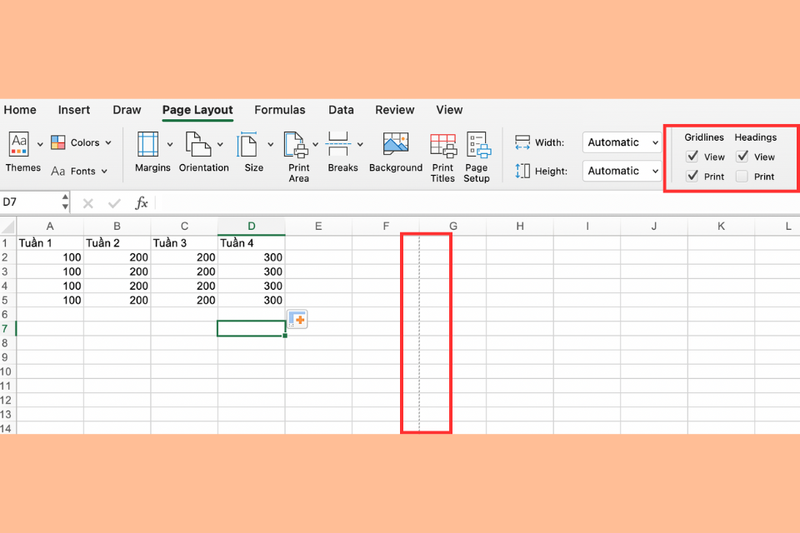
Task: Uncheck Gridlines Print checkbox
Action: point(692,176)
